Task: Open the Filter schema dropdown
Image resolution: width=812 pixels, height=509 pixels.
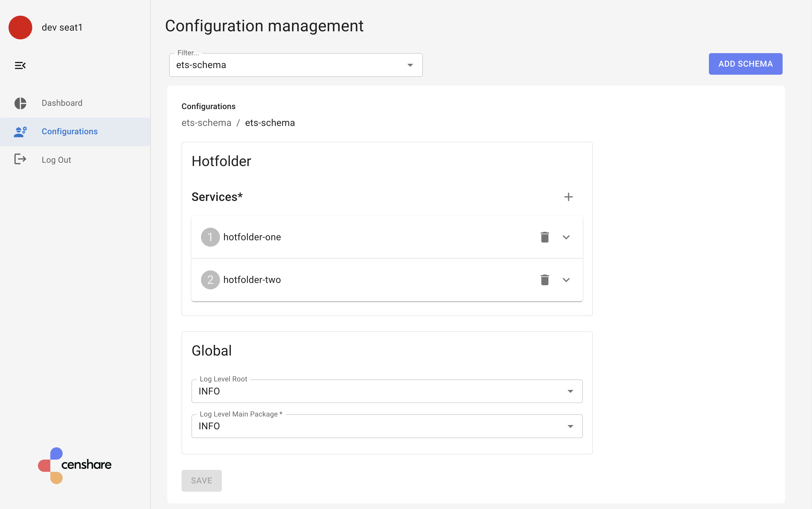Action: [x=410, y=65]
